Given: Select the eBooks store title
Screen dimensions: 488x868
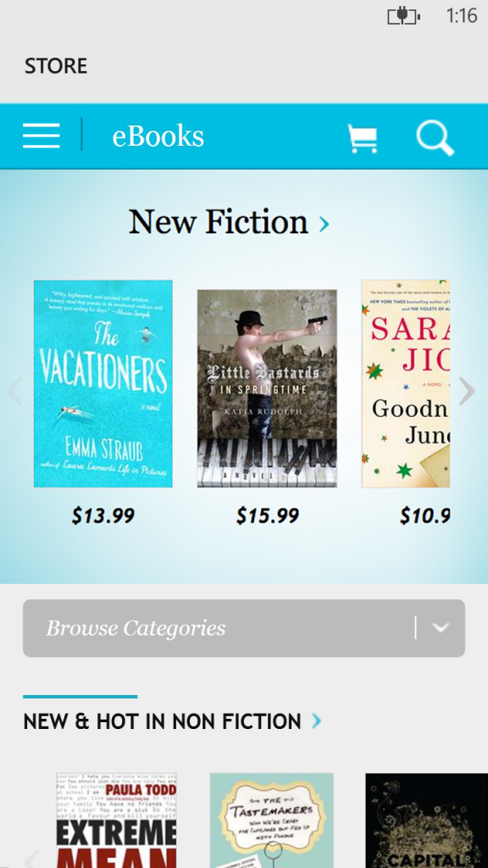Looking at the screenshot, I should pyautogui.click(x=158, y=136).
